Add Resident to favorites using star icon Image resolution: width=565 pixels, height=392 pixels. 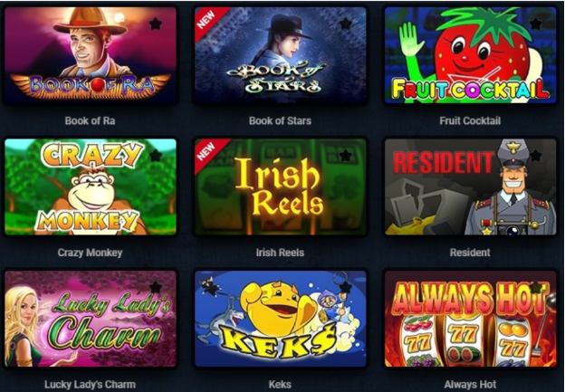click(536, 156)
